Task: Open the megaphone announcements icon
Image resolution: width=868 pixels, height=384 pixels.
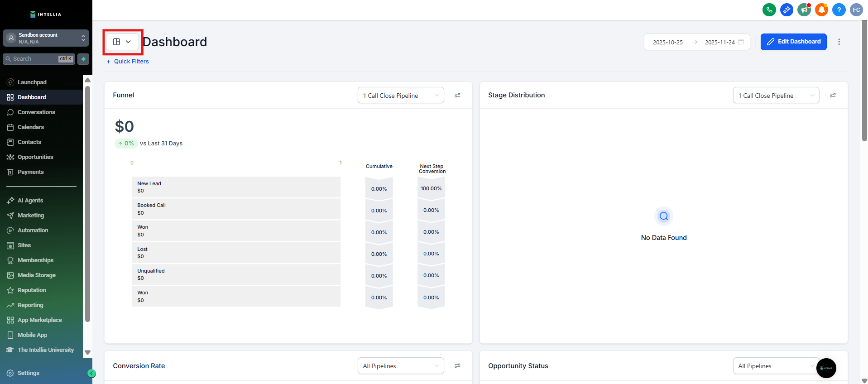Action: (804, 10)
